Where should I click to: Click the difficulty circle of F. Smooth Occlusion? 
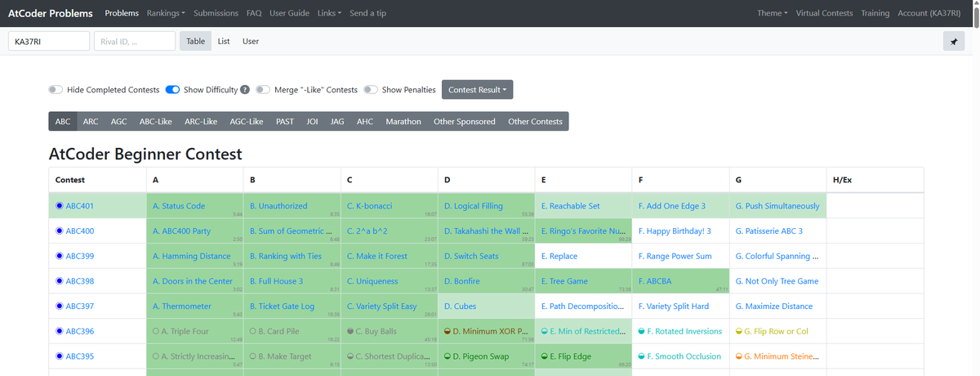coord(641,356)
